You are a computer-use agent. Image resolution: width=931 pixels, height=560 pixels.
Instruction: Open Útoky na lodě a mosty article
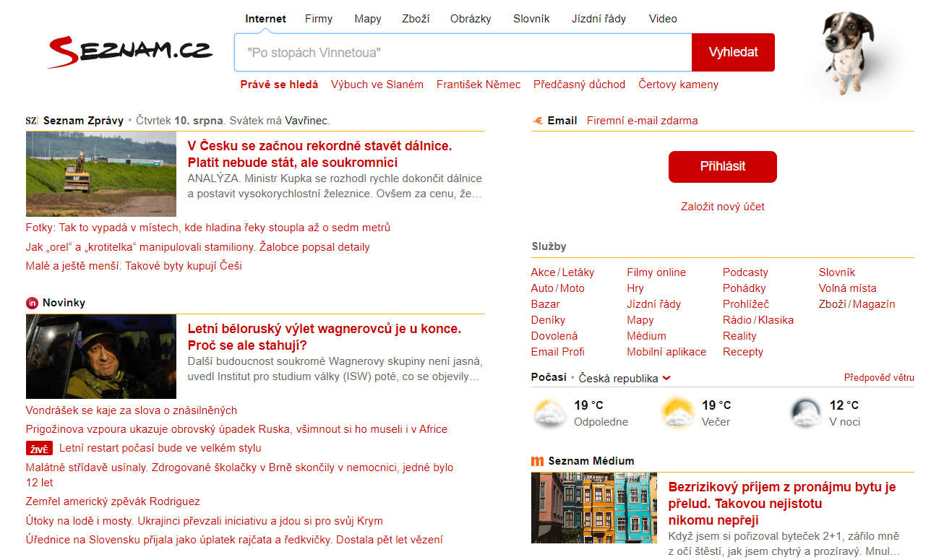(x=204, y=521)
